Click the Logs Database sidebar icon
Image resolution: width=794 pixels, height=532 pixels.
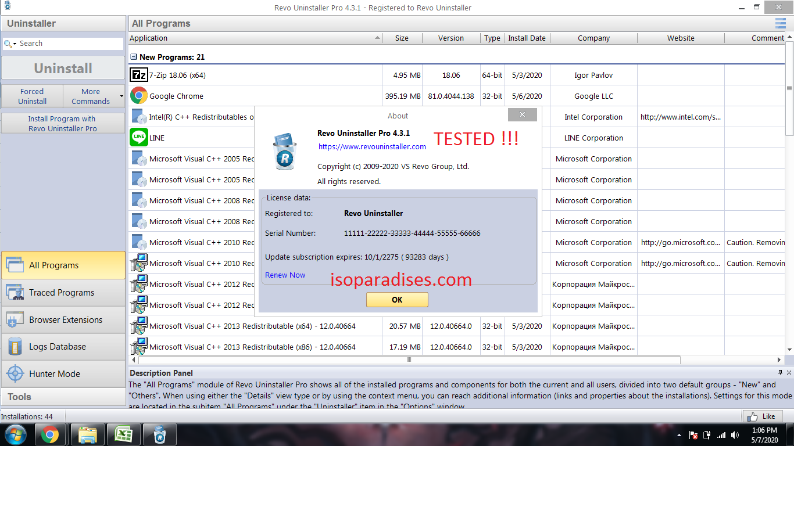[15, 347]
